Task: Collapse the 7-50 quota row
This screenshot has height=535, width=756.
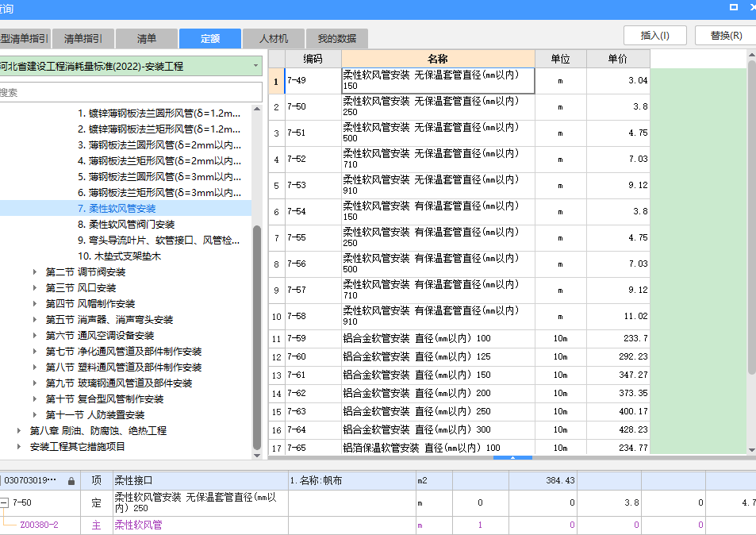Action: [x=4, y=502]
